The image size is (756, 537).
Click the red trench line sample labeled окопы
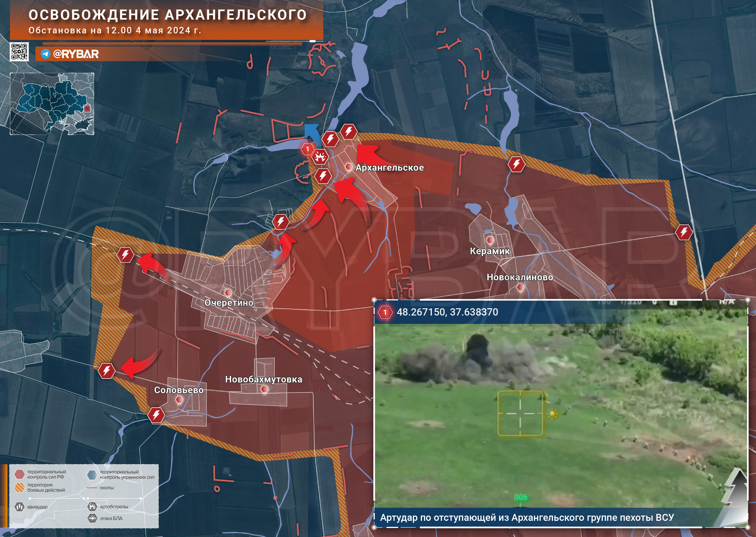[x=92, y=488]
